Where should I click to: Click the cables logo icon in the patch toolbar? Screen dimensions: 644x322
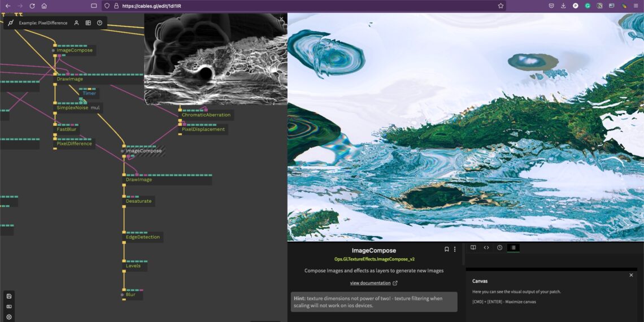pos(11,23)
